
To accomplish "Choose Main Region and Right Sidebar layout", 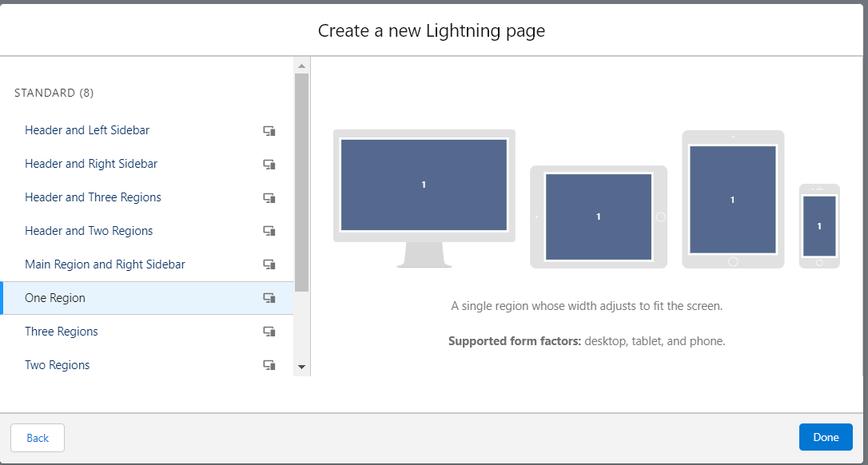I will [105, 264].
